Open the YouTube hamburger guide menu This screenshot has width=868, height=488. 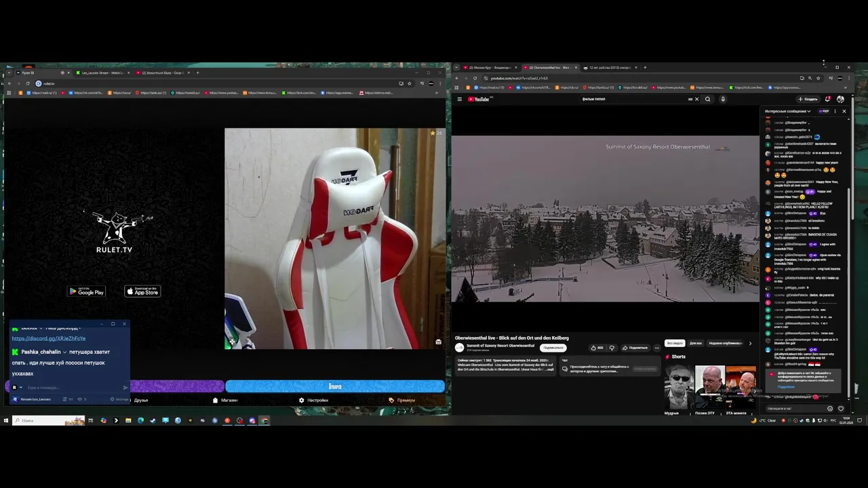459,99
